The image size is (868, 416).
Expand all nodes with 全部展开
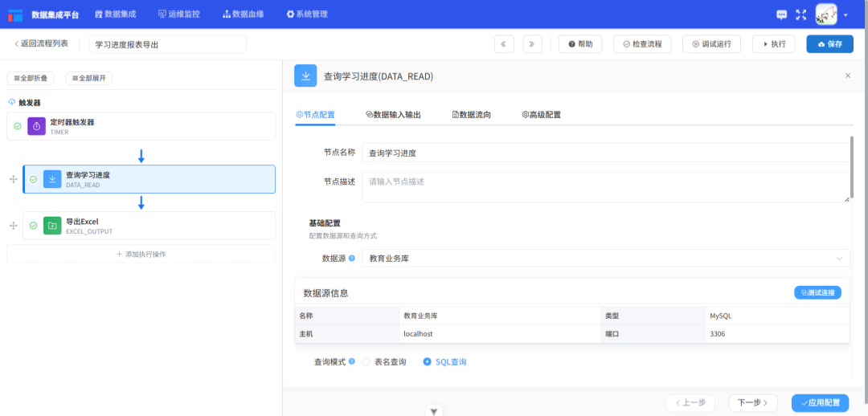pos(89,79)
